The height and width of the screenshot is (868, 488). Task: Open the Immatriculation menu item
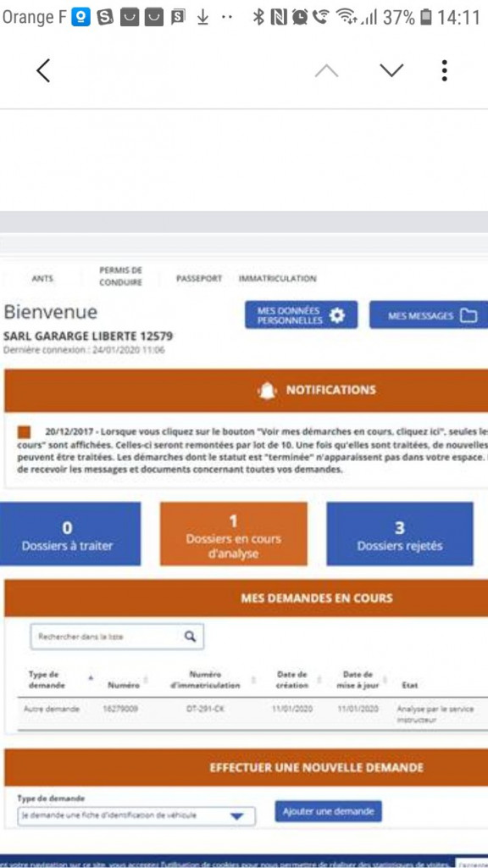click(x=277, y=278)
